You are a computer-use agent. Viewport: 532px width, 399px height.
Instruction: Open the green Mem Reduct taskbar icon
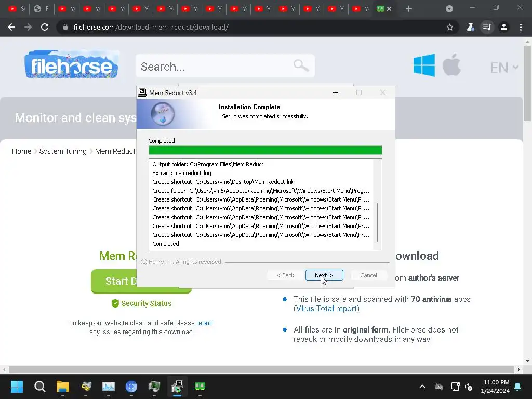click(x=200, y=387)
